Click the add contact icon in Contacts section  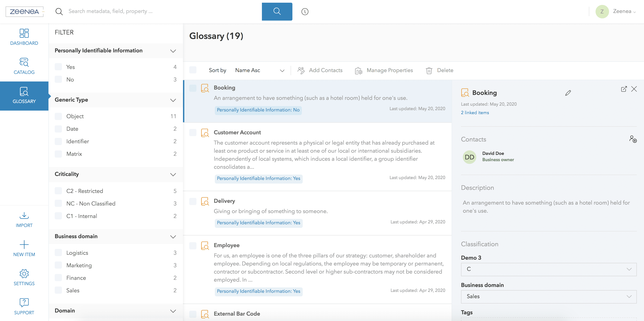point(633,139)
